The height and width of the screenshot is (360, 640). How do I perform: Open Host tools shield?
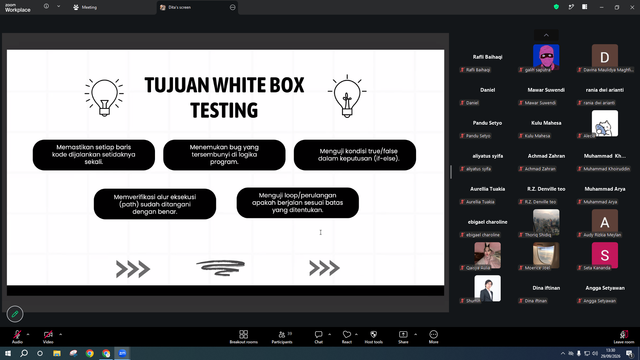[373, 337]
